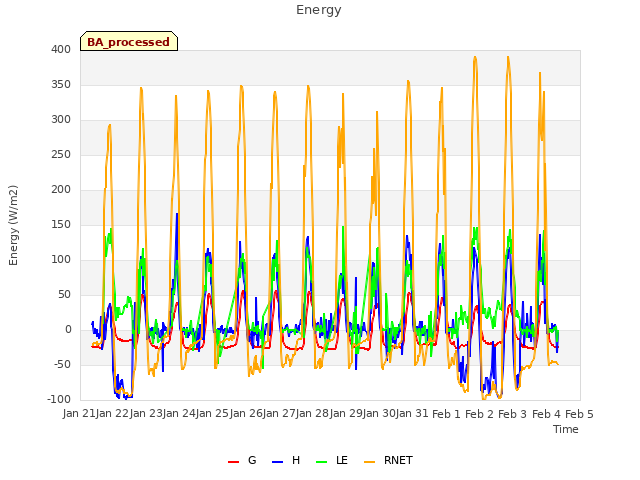Click the -100 y-axis tick label
Image resolution: width=640 pixels, height=480 pixels.
[x=59, y=399]
